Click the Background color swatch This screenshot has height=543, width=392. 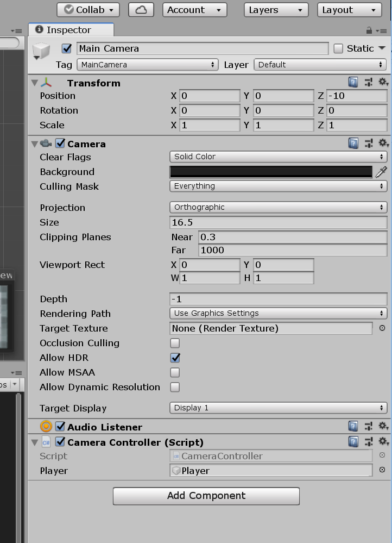(271, 172)
